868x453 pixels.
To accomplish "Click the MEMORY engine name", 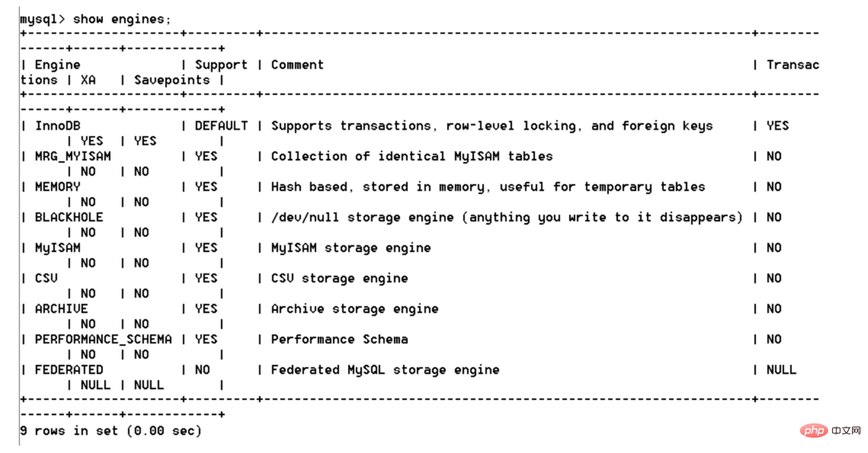I will [58, 187].
